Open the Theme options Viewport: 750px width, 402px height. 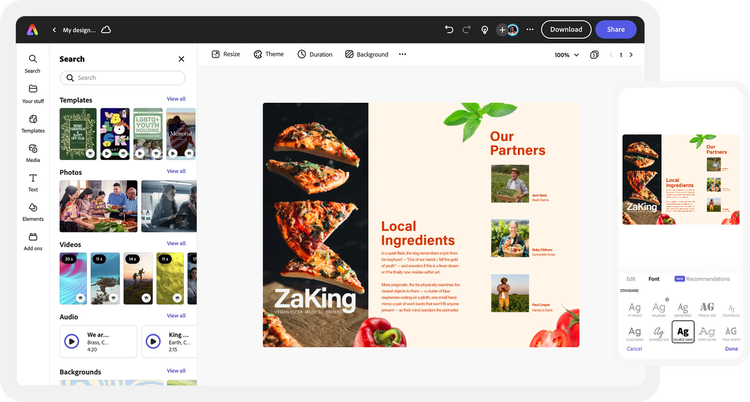[x=269, y=54]
